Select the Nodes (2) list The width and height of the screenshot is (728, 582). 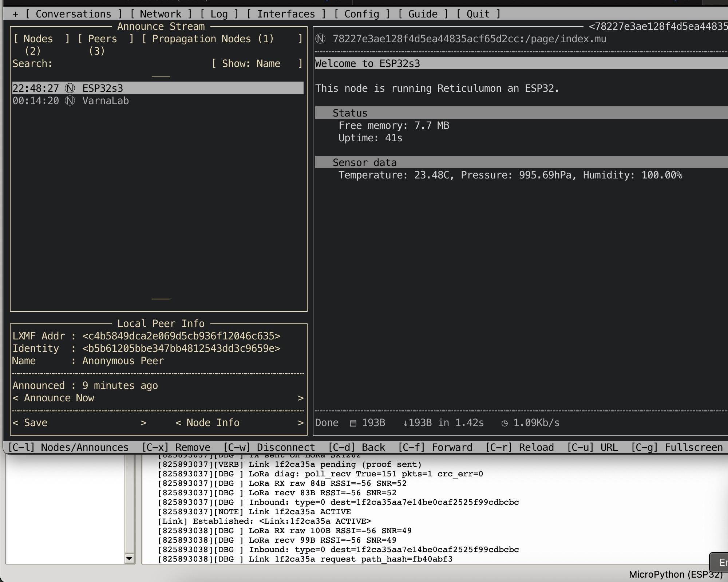38,39
